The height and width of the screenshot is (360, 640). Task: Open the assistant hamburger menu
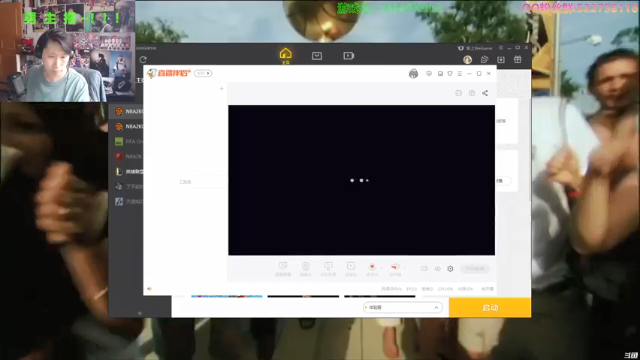(460, 73)
